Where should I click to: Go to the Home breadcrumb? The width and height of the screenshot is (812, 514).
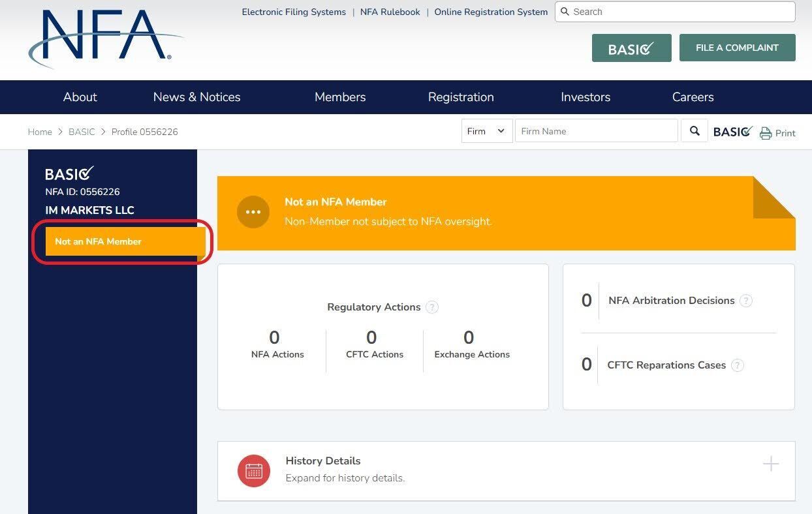[x=40, y=132]
